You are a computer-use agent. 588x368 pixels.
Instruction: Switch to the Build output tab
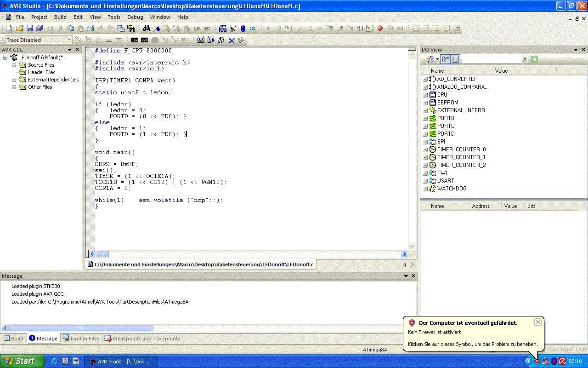coord(14,339)
